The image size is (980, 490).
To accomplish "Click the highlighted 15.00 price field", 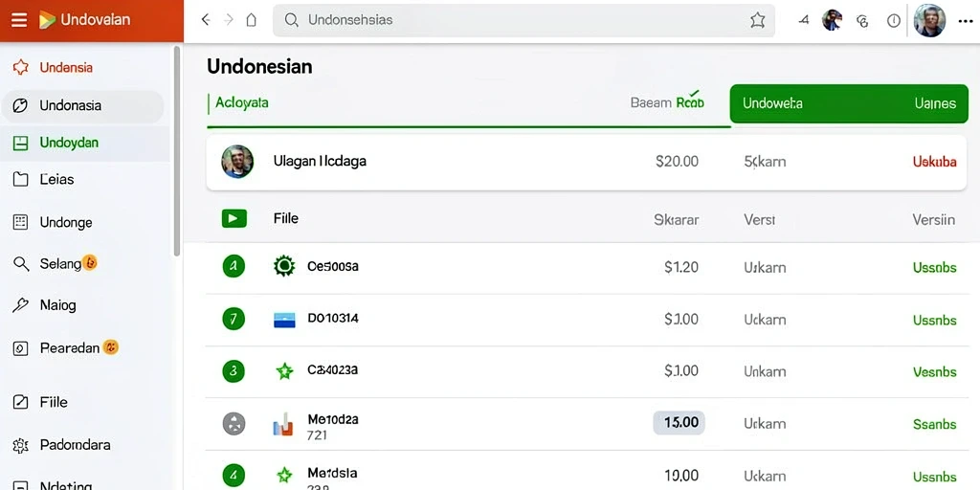I will click(679, 423).
